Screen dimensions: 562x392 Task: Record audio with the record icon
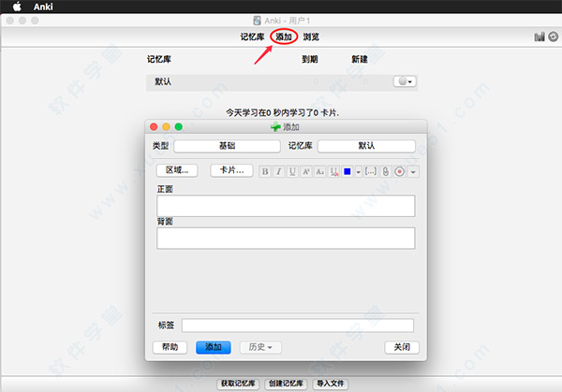tap(400, 171)
